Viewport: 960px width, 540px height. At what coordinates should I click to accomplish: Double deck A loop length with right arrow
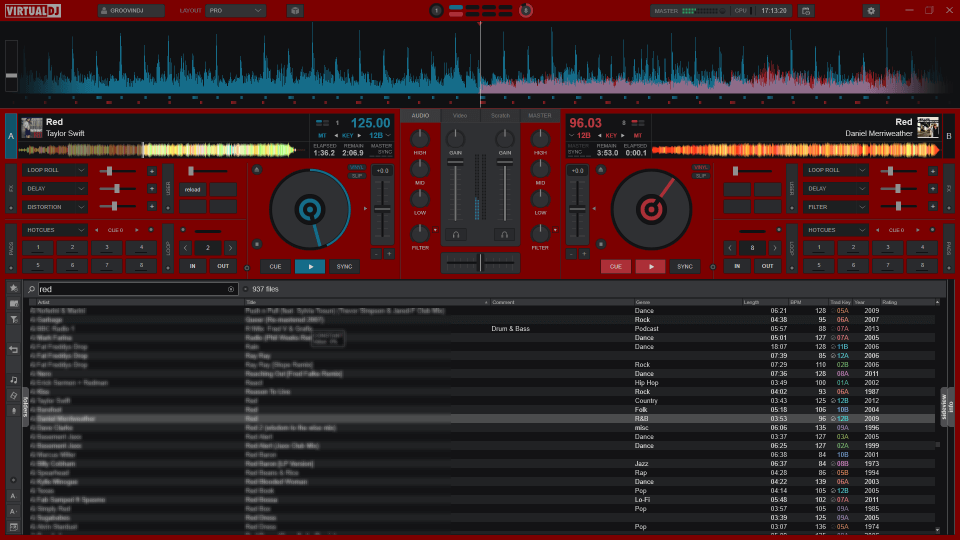[x=230, y=248]
